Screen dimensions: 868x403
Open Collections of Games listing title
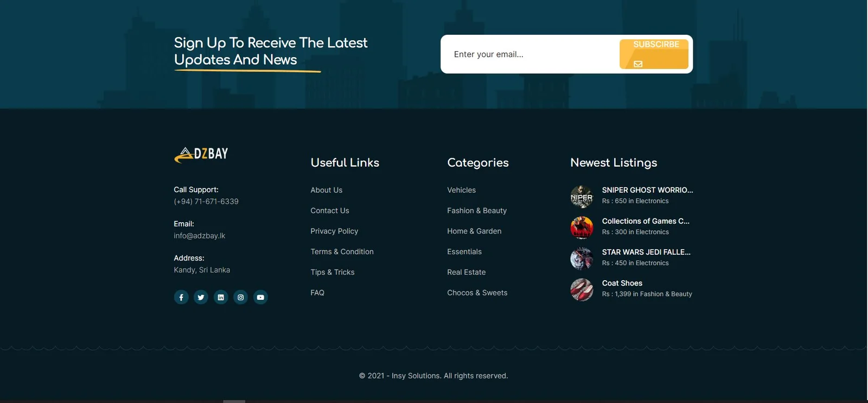[645, 221]
